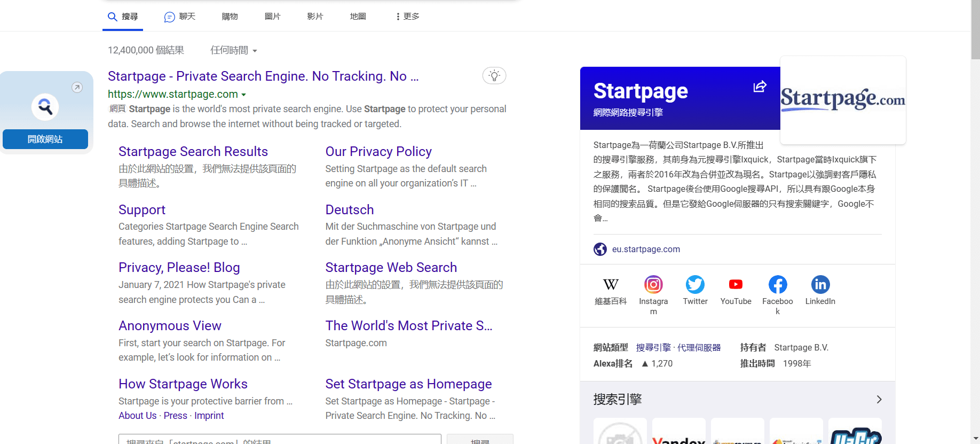Open the Anonymous View link
The image size is (980, 444).
(170, 326)
